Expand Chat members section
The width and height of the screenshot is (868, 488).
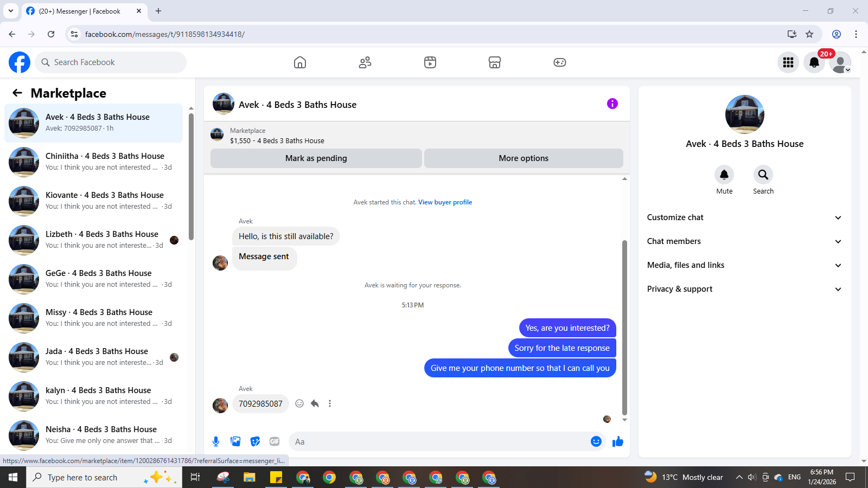[744, 241]
